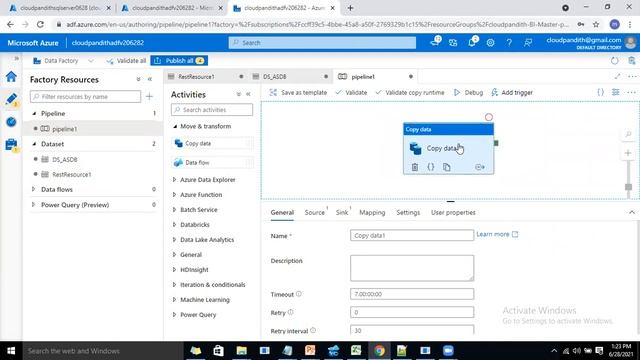This screenshot has height=360, width=640.
Task: Expand Iteration & conditionals group
Action: (x=174, y=285)
